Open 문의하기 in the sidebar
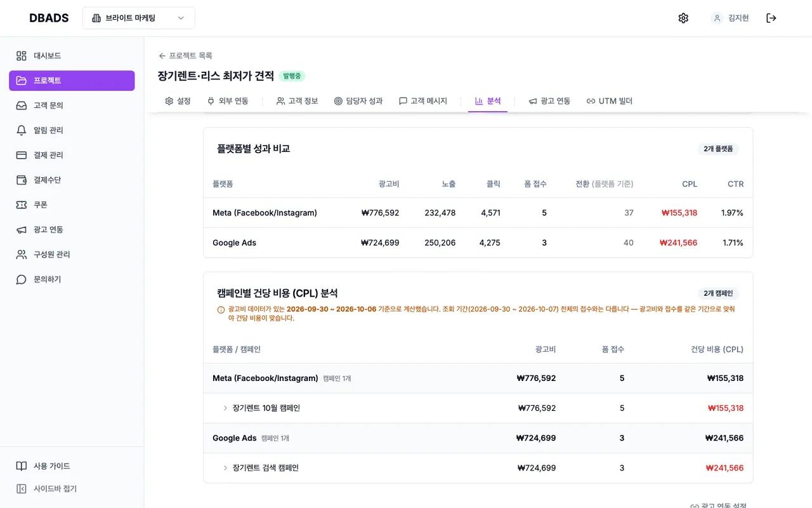Image resolution: width=812 pixels, height=508 pixels. [72, 279]
